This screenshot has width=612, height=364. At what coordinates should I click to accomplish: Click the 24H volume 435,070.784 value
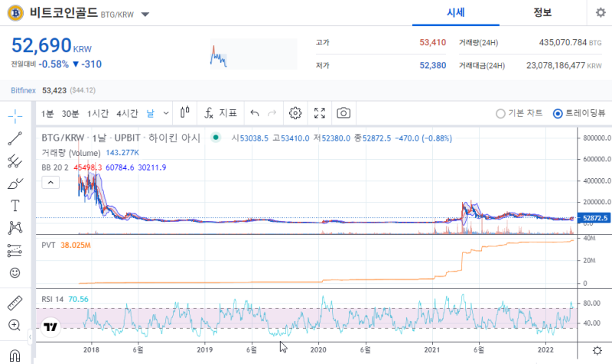pos(563,42)
